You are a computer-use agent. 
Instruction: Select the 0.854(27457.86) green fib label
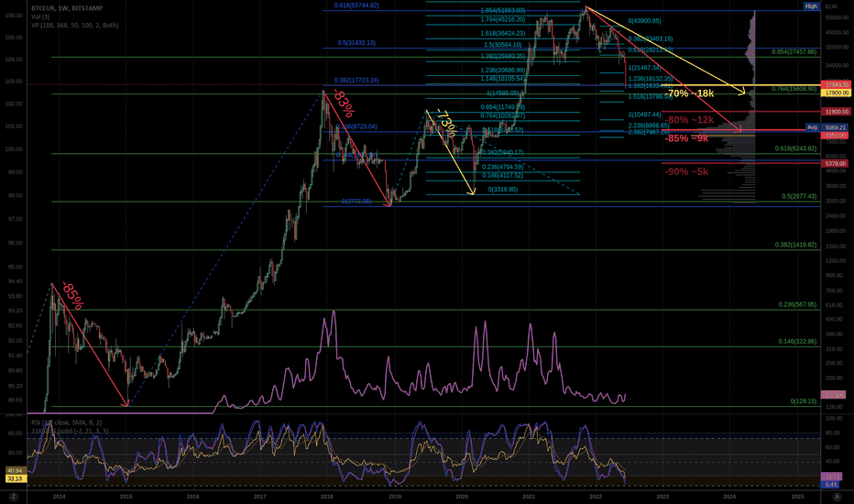(x=794, y=51)
